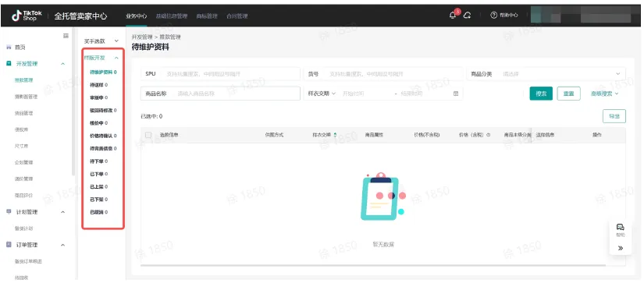Click the 开发管理 sidebar icon
The width and height of the screenshot is (644, 283).
(x=9, y=64)
